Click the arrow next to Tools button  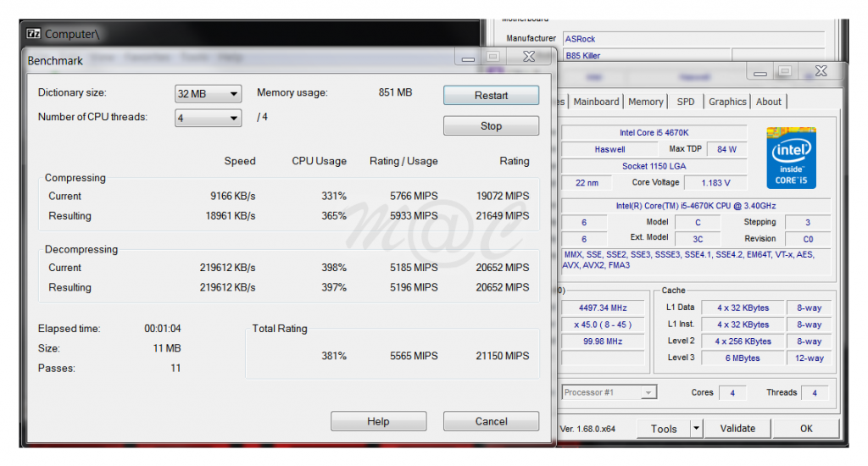pyautogui.click(x=697, y=429)
